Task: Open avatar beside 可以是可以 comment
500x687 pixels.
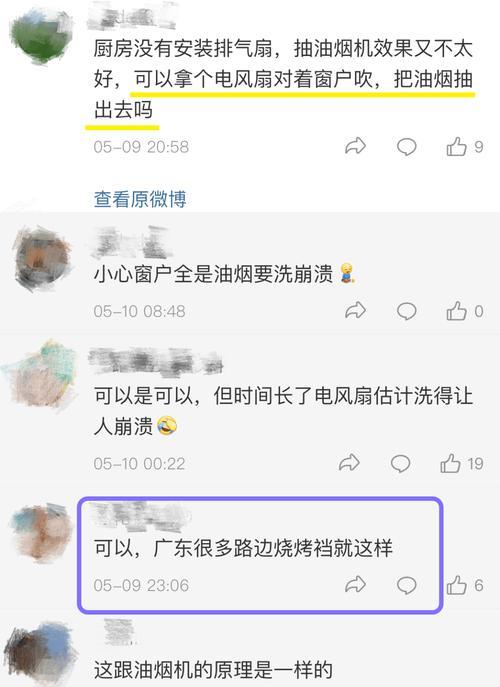Action: (40, 375)
